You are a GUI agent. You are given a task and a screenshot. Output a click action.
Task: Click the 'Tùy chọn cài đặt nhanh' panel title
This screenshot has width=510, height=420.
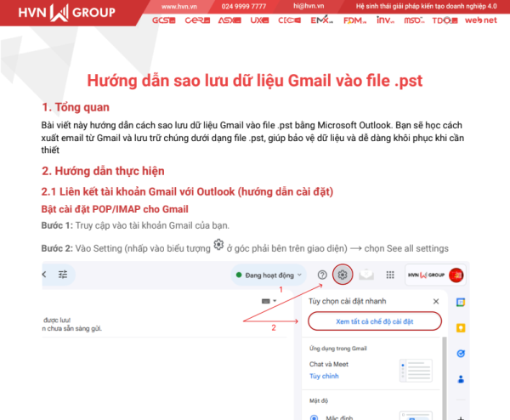point(348,301)
